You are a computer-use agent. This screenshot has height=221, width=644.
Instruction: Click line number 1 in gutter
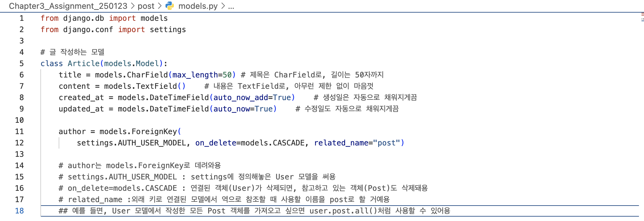(x=21, y=18)
